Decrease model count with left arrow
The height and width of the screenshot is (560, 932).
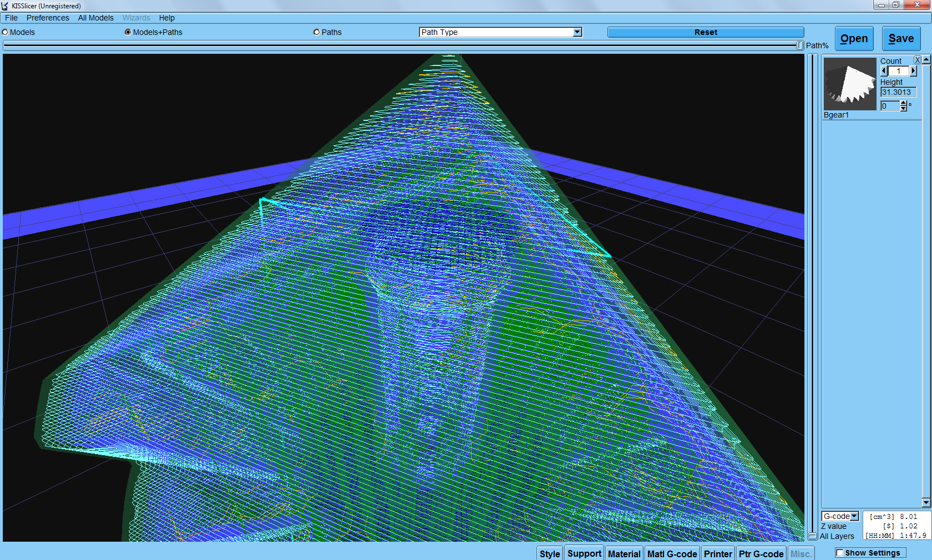[884, 71]
